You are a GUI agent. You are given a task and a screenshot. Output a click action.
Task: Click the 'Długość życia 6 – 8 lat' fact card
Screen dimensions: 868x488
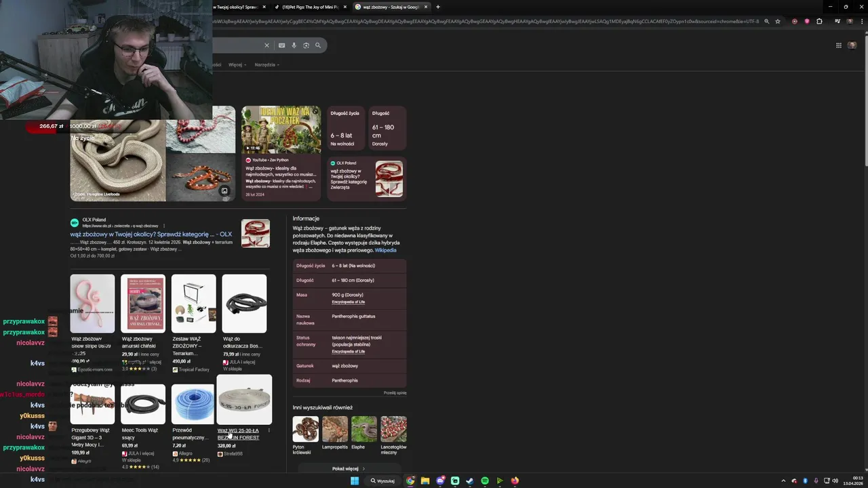[346, 129]
